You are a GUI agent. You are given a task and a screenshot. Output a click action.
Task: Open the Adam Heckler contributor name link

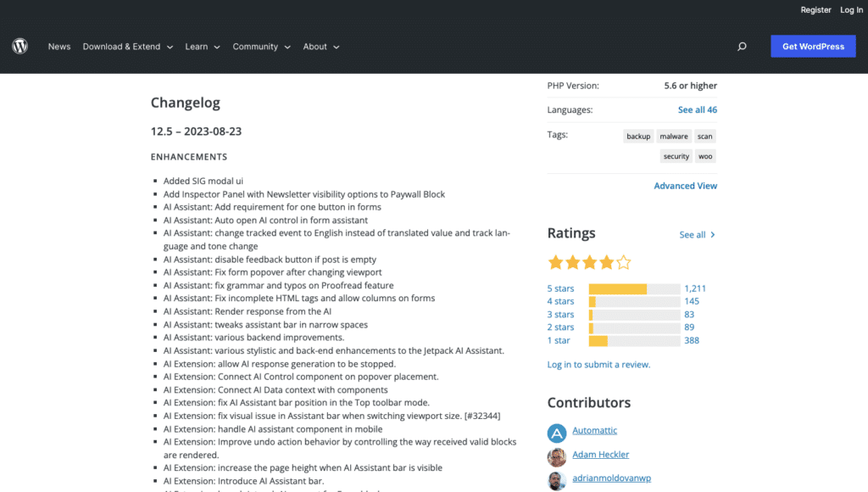click(601, 455)
